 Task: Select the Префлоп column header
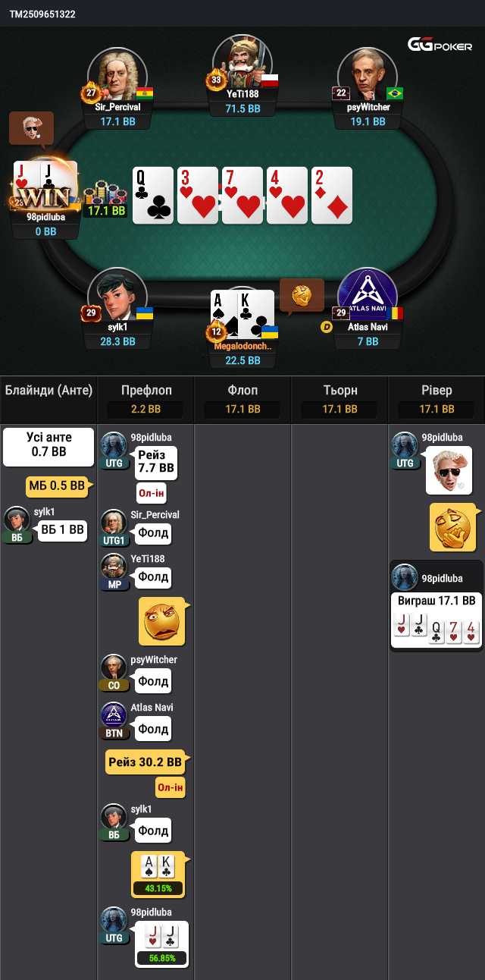146,391
